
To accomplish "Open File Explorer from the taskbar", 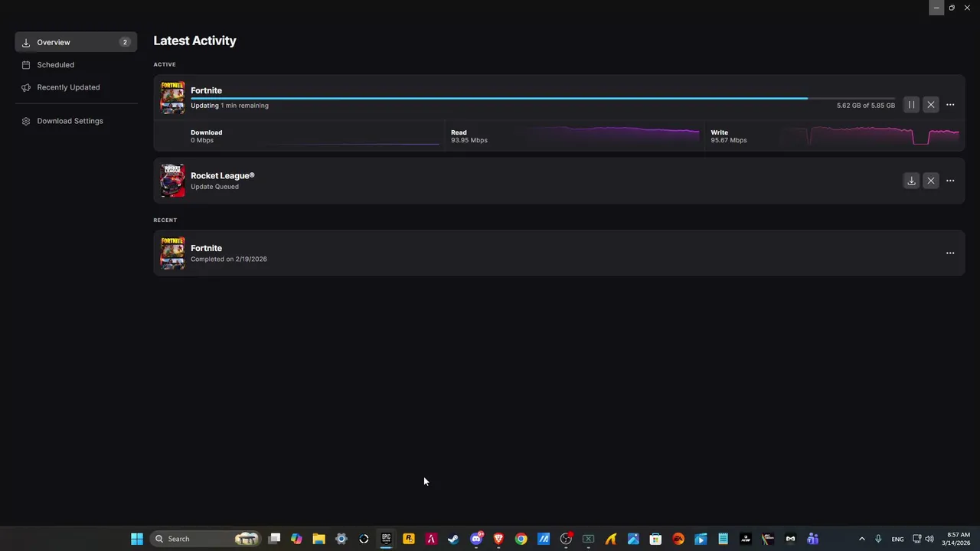I will click(318, 539).
